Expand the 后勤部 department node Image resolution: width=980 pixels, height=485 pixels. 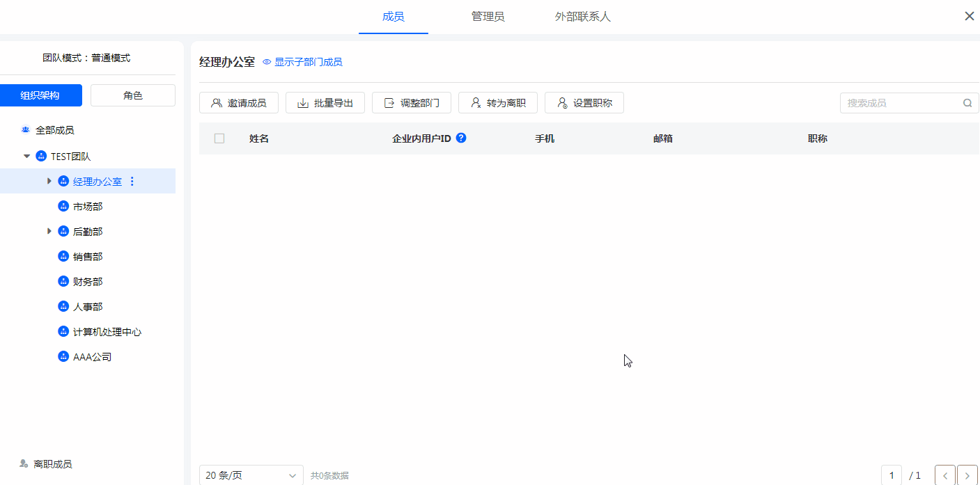pos(49,232)
